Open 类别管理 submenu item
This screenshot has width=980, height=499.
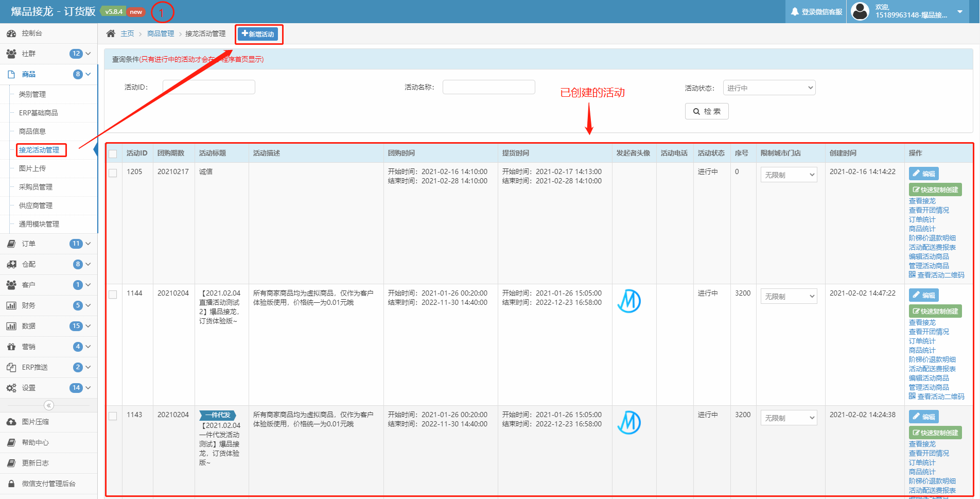pos(32,94)
